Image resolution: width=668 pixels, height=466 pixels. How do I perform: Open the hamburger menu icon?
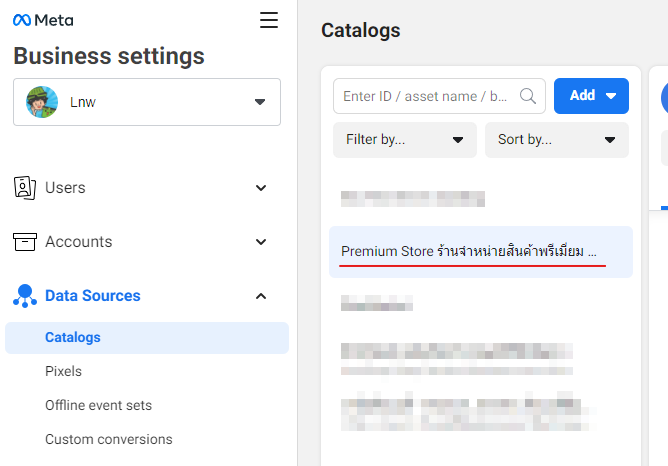tap(269, 20)
